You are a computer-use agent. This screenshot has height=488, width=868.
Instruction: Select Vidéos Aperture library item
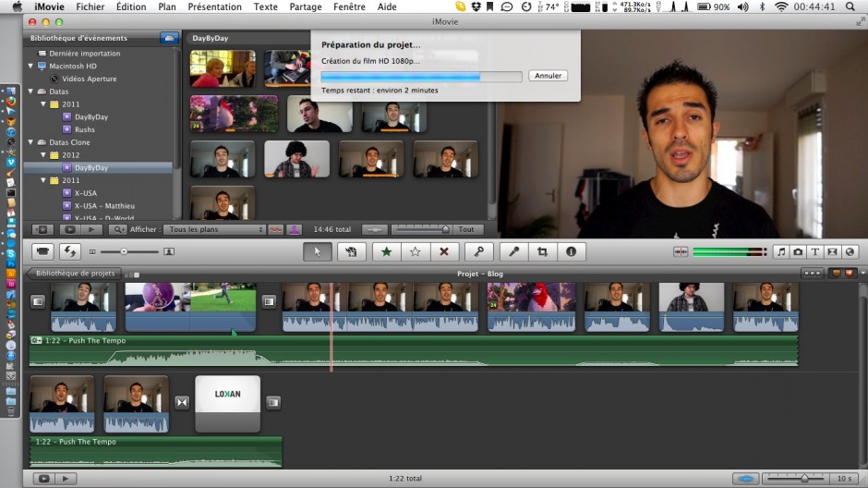[90, 79]
